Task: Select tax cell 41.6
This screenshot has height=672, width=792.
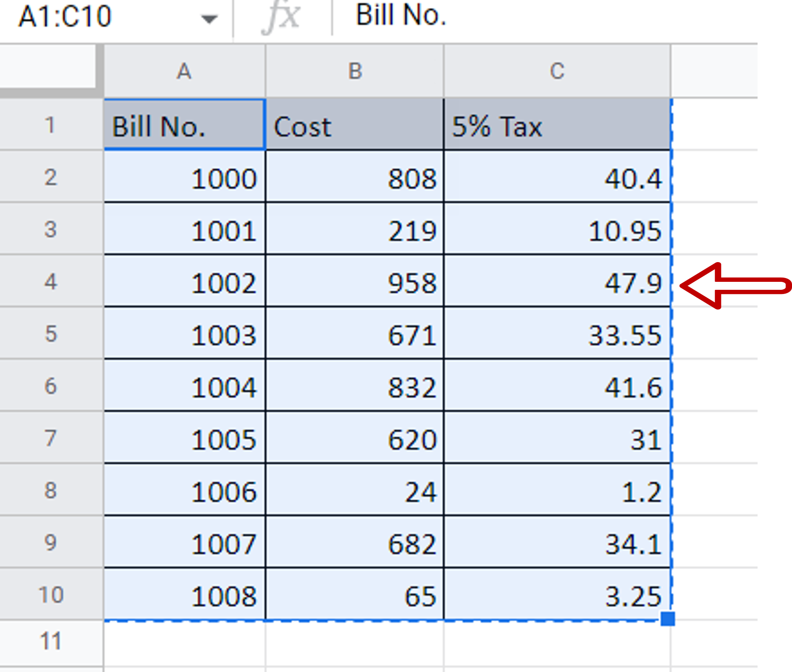Action: pyautogui.click(x=557, y=385)
